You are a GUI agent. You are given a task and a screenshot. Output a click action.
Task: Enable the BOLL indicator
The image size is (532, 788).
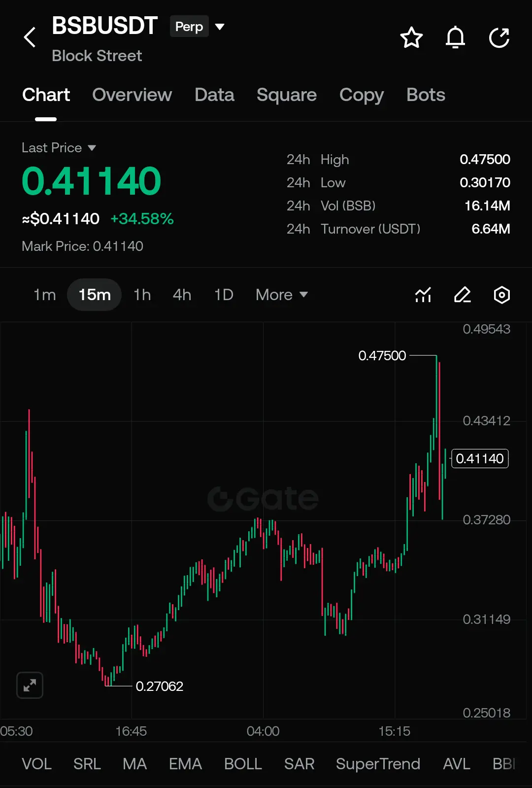point(243,764)
